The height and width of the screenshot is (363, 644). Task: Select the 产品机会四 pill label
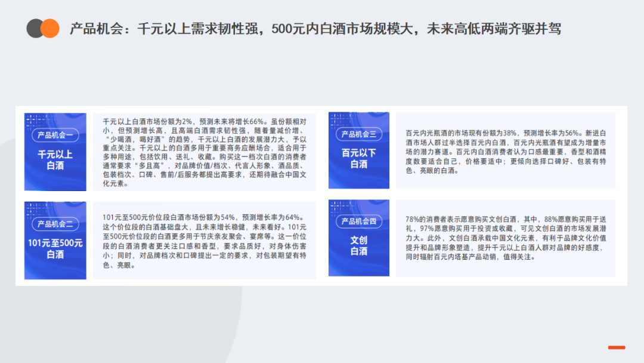358,221
